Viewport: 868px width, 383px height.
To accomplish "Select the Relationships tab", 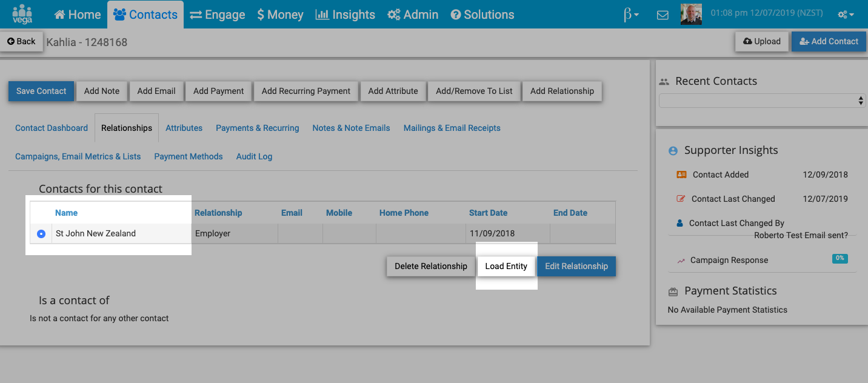I will pyautogui.click(x=127, y=128).
